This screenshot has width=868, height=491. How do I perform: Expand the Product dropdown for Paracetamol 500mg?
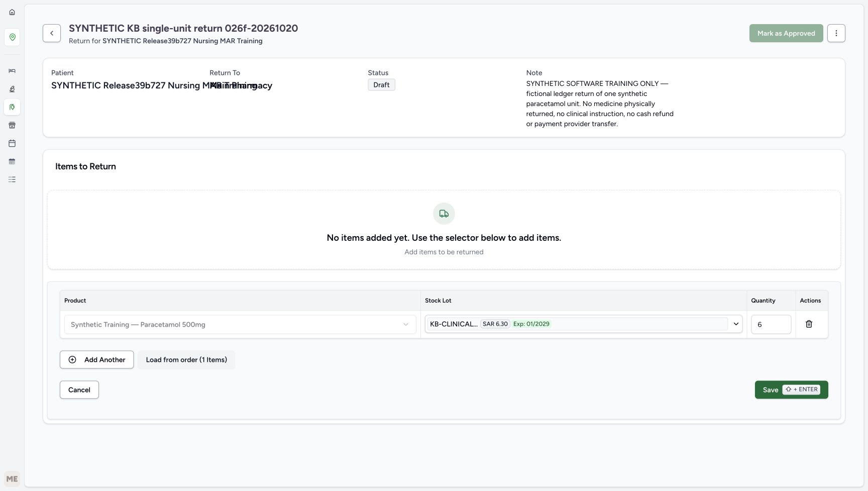pos(240,325)
